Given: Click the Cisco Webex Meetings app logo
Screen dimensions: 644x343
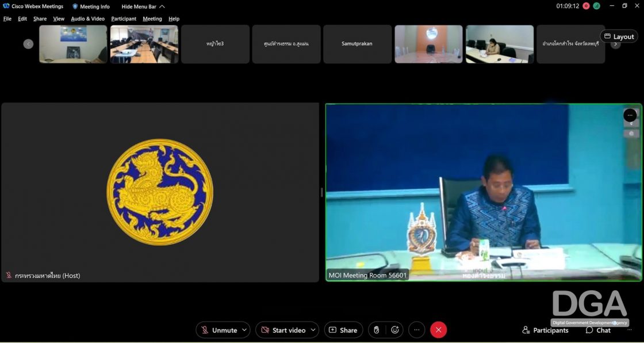Looking at the screenshot, I should click(x=6, y=6).
